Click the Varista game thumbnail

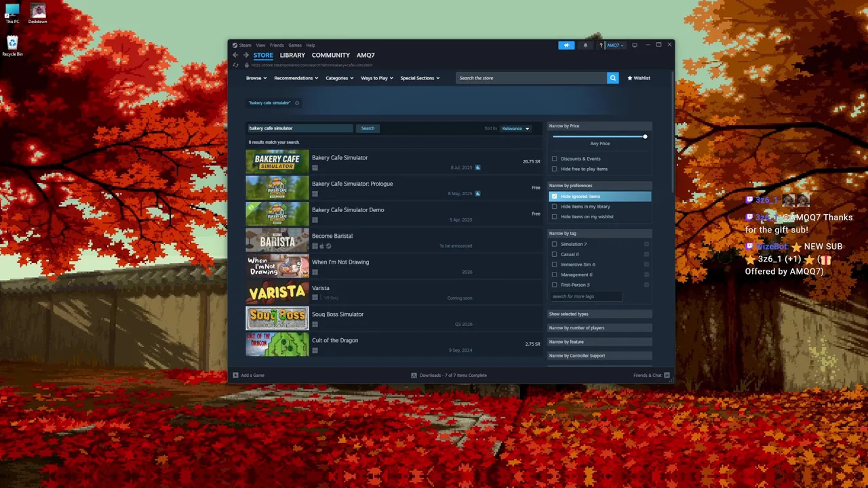pos(277,292)
